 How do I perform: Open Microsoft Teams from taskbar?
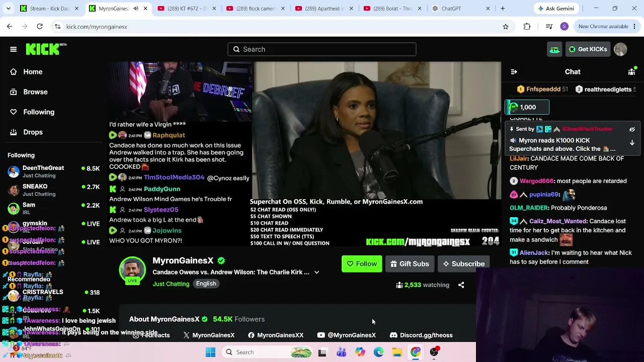(x=341, y=352)
